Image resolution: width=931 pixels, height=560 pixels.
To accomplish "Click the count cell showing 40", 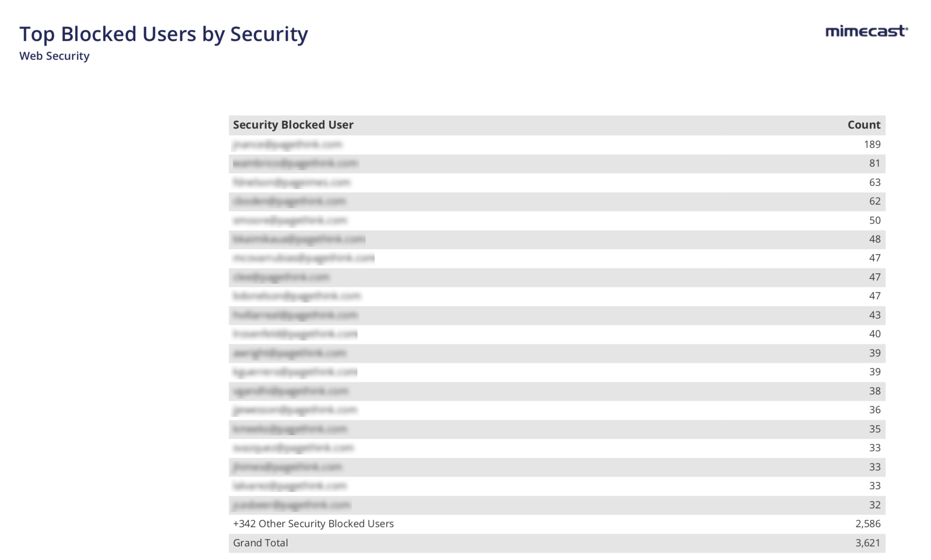I will [874, 334].
